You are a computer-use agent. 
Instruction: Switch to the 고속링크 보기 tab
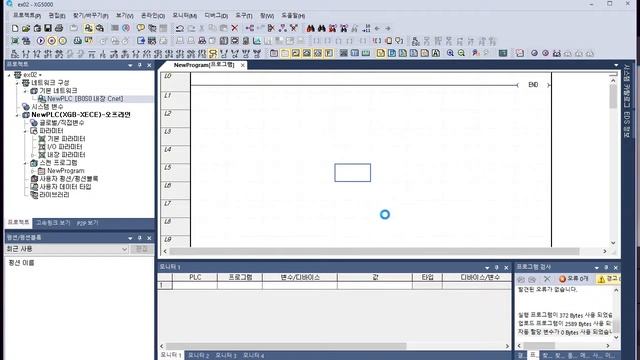click(53, 223)
